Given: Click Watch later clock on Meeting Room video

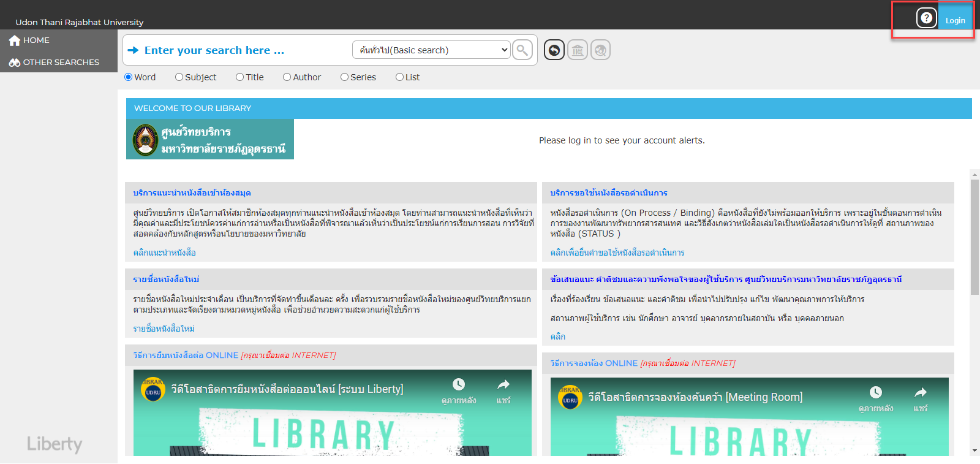Looking at the screenshot, I should tap(876, 392).
